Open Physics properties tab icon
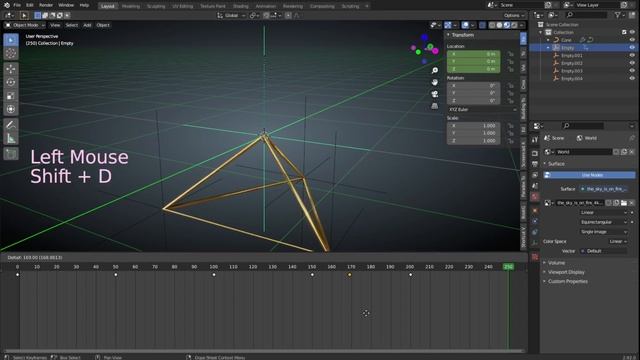Image resolution: width=640 pixels, height=360 pixels. (535, 221)
